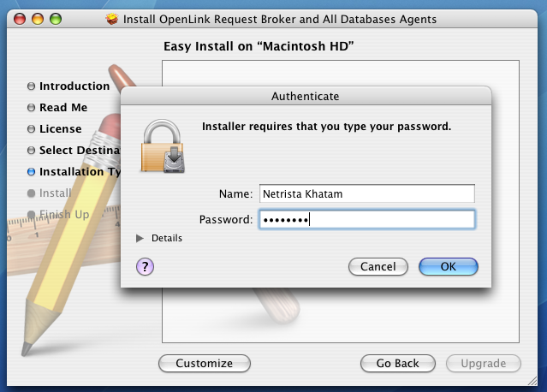Minimize the installer with the yellow button
The height and width of the screenshot is (392, 547).
[38, 18]
